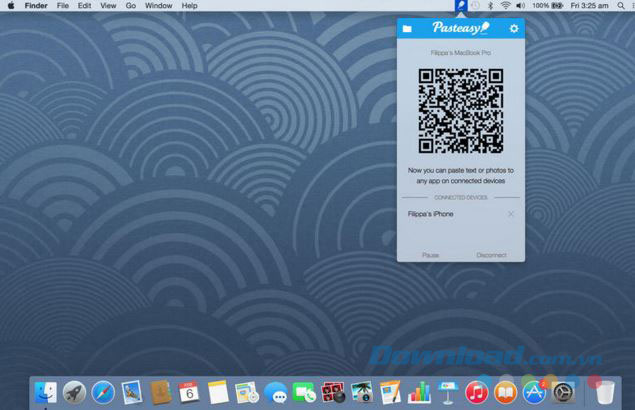Open the Trash in the Dock

pos(605,392)
